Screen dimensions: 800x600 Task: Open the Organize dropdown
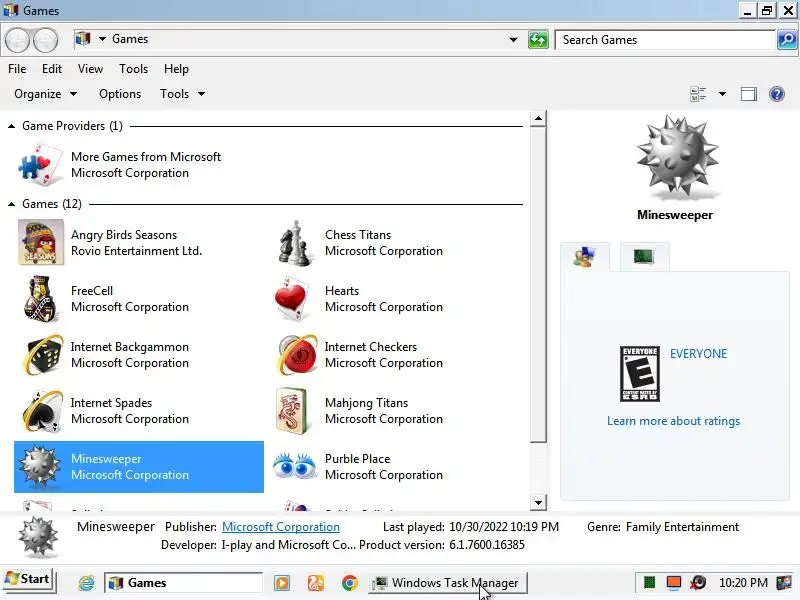[45, 94]
